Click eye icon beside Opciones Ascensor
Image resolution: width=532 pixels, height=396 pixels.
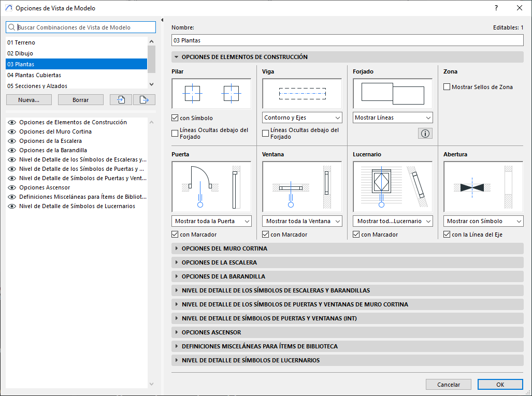click(x=11, y=187)
